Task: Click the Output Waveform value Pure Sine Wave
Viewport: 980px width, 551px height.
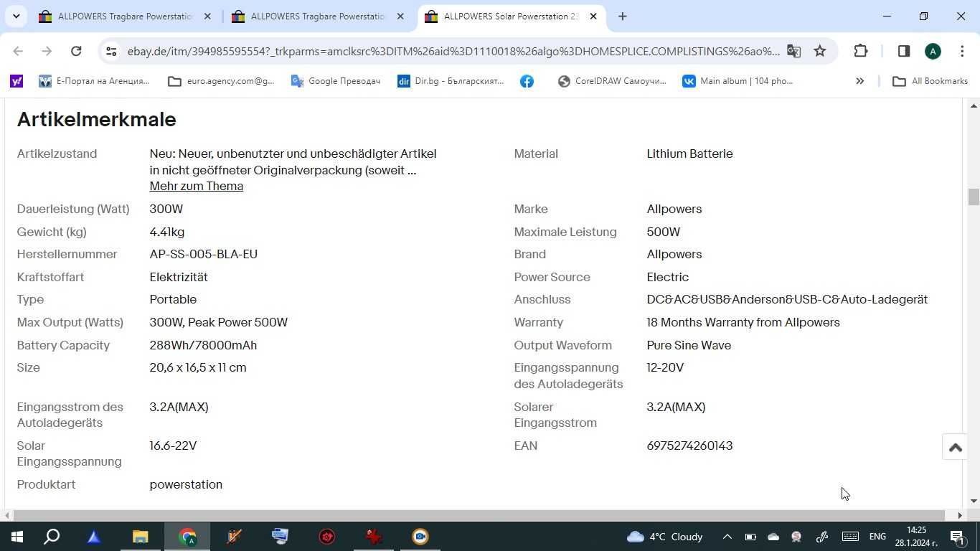Action: pos(689,345)
